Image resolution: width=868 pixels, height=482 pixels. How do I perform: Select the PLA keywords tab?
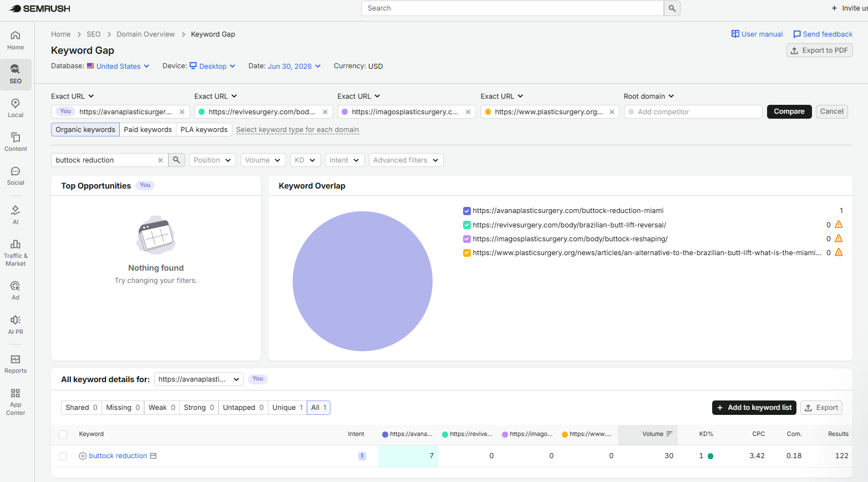(x=204, y=129)
